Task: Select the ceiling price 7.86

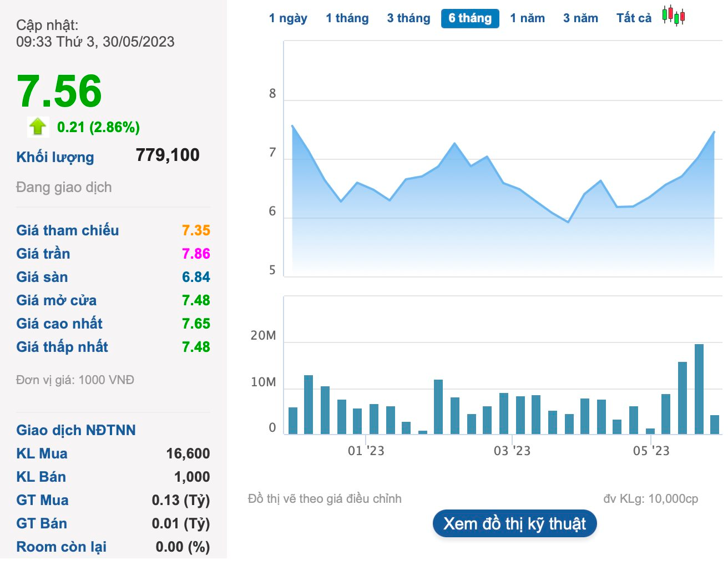Action: (x=196, y=254)
